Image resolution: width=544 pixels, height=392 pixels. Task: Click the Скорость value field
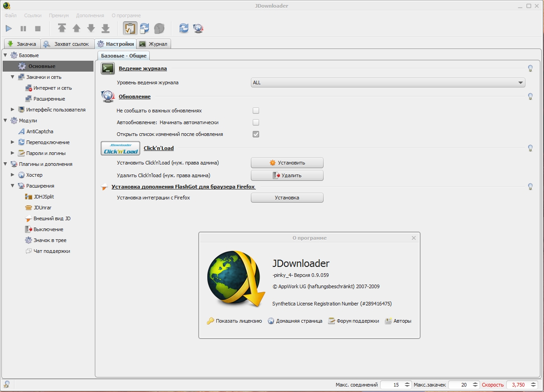click(518, 385)
